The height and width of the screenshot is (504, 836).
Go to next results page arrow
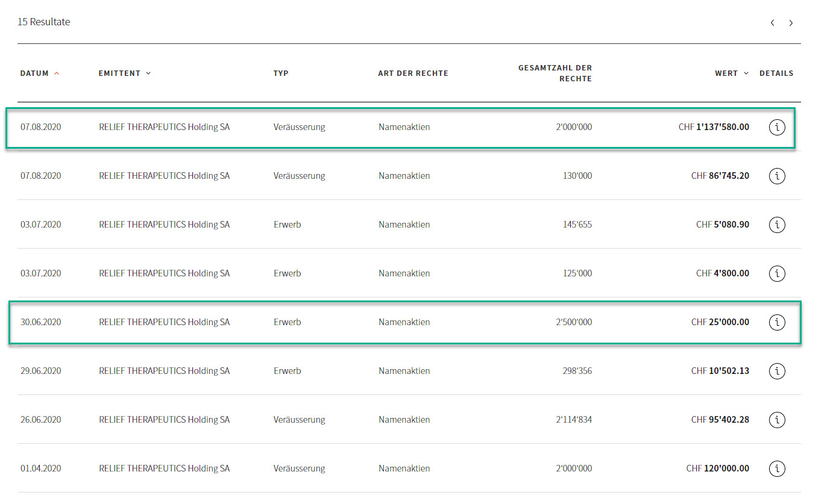click(x=791, y=23)
